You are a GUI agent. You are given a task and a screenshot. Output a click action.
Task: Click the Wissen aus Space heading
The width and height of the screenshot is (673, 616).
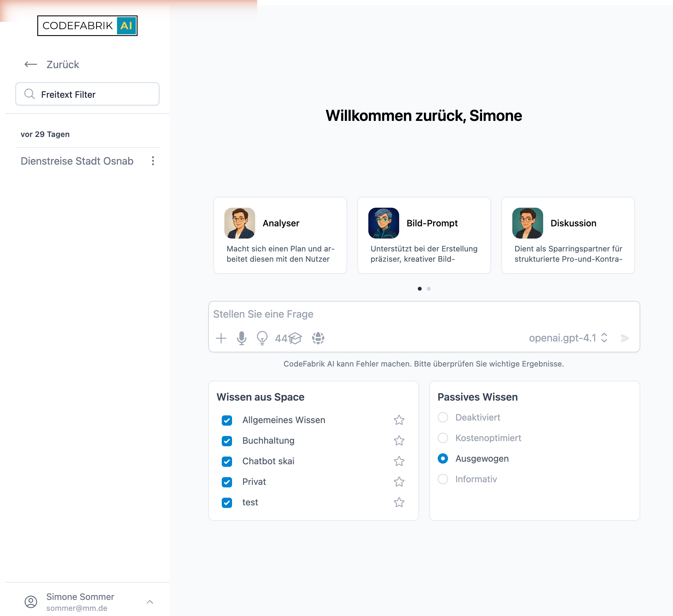(x=260, y=397)
